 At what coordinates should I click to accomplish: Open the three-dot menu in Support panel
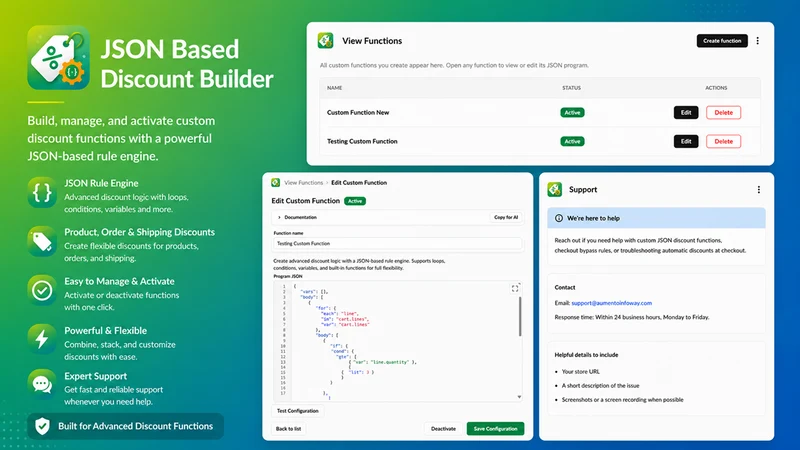coord(759,190)
